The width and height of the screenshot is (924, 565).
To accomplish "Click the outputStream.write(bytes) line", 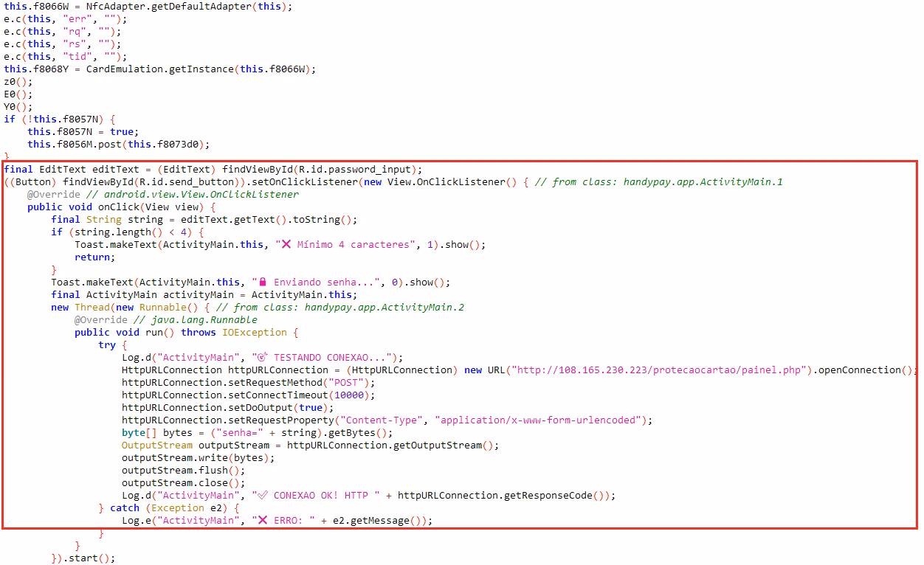I will pyautogui.click(x=199, y=458).
